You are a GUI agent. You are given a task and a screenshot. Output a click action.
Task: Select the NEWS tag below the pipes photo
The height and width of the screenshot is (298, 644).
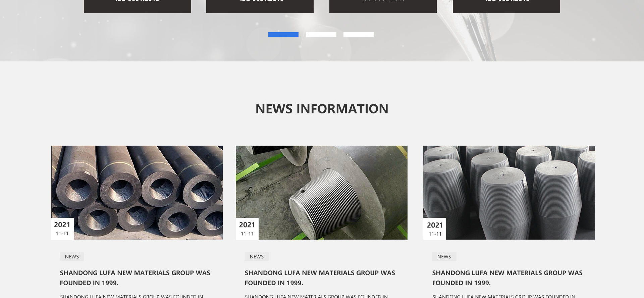point(72,257)
